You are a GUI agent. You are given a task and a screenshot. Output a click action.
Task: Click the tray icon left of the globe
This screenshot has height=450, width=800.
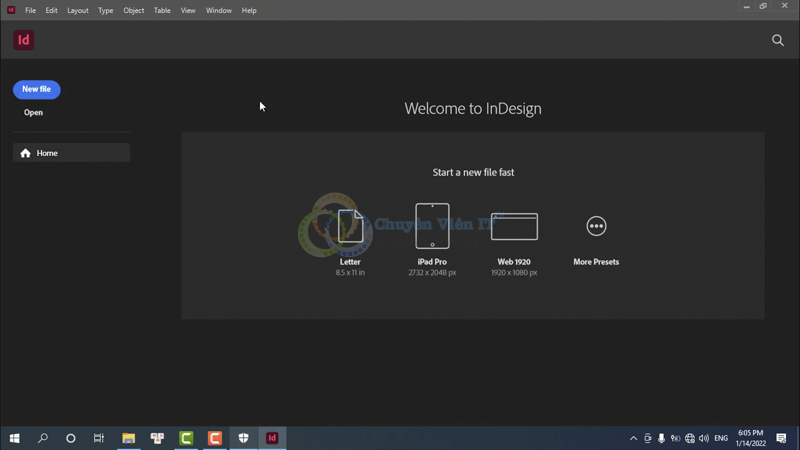pos(676,438)
